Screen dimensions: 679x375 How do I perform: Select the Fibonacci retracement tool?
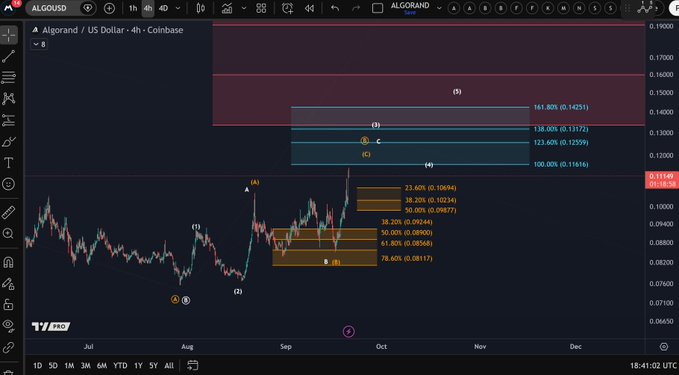9,78
